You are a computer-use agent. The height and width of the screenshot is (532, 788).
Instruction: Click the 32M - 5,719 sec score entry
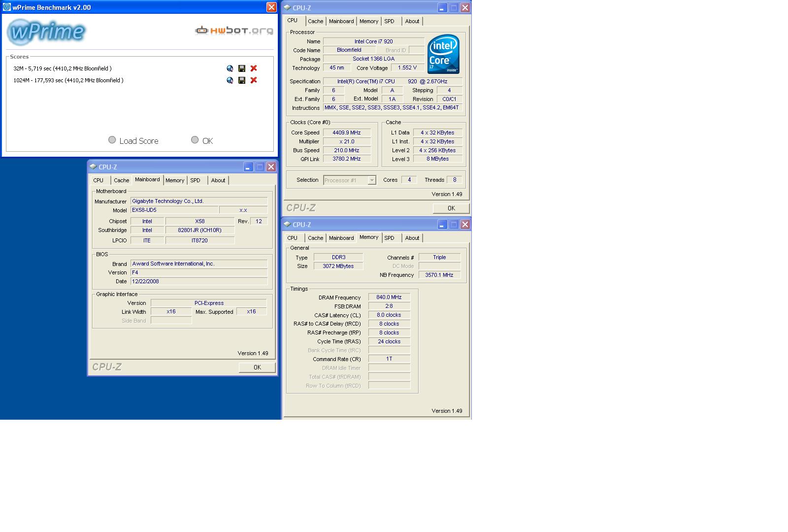pos(63,68)
